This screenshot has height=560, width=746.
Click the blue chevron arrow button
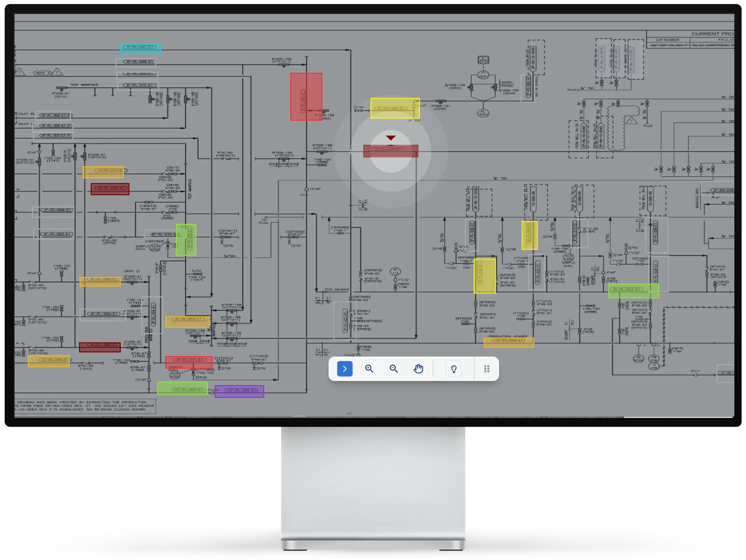(345, 369)
